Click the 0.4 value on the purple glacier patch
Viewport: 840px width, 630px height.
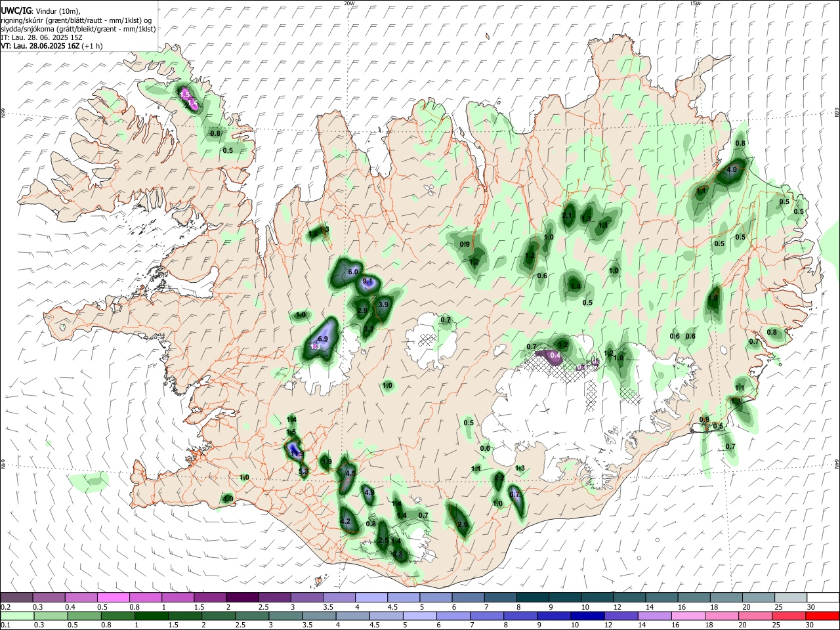point(555,355)
